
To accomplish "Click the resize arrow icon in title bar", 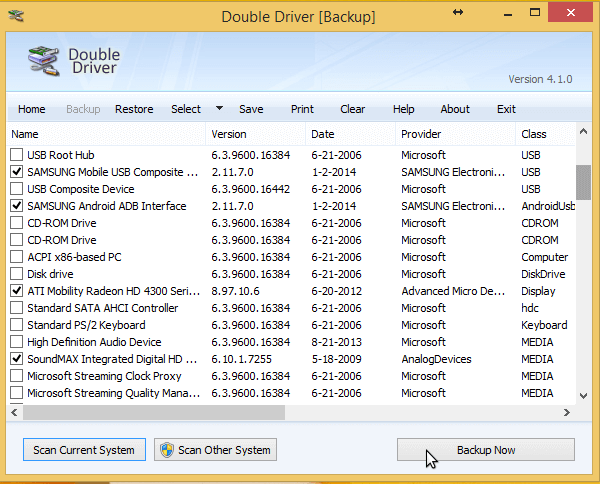I will tap(459, 12).
